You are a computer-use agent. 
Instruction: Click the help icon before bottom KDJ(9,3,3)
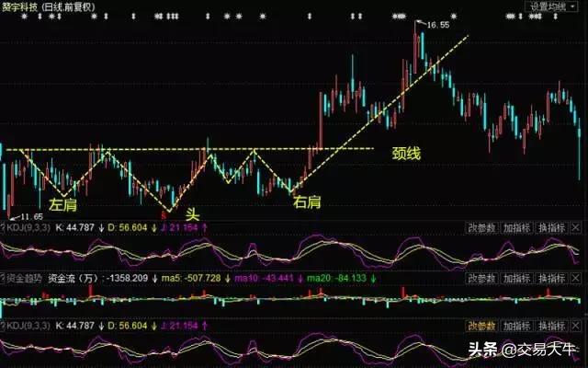pyautogui.click(x=3, y=326)
